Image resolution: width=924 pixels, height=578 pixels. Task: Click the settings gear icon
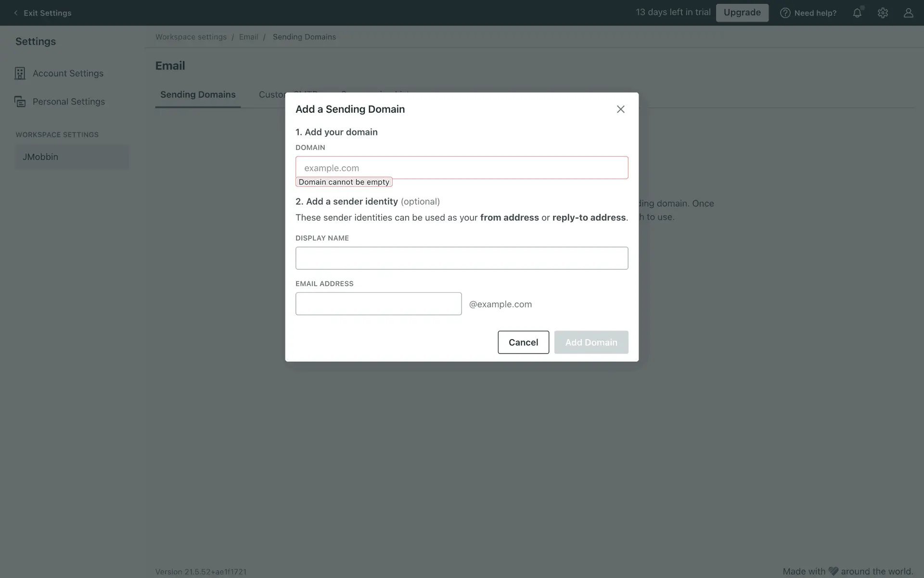pos(883,13)
